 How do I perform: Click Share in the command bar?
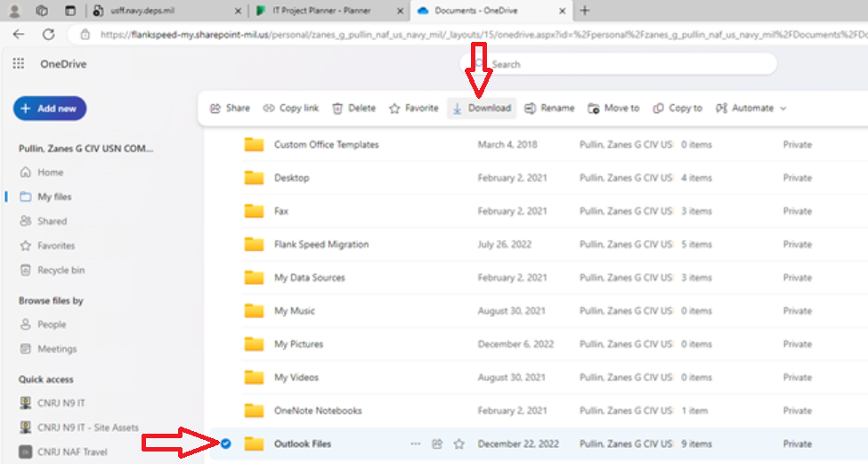click(x=230, y=108)
